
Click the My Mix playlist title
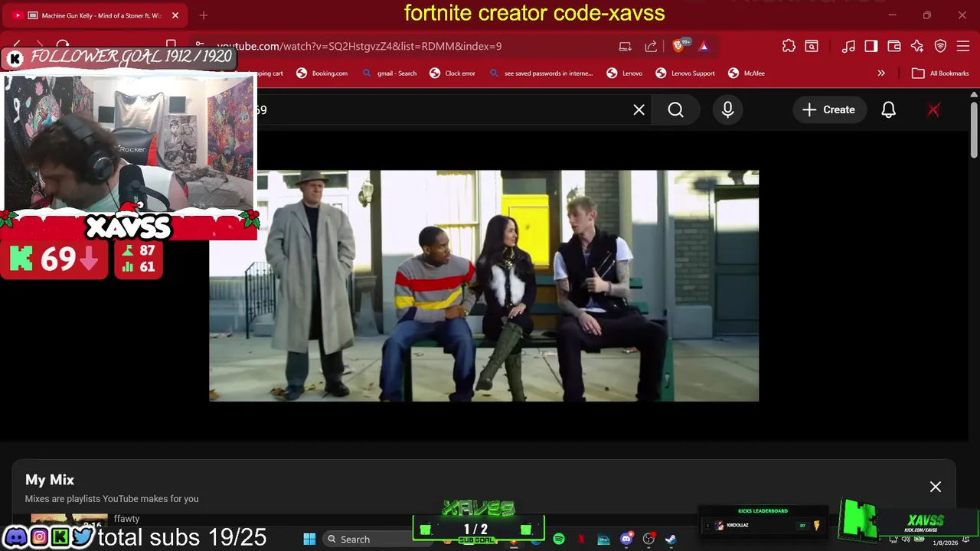tap(50, 480)
